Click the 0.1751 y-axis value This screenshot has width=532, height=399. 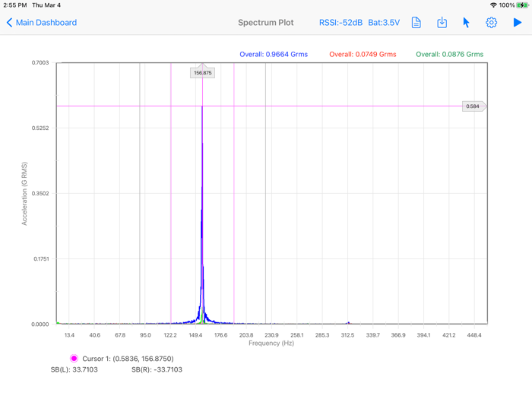click(41, 259)
